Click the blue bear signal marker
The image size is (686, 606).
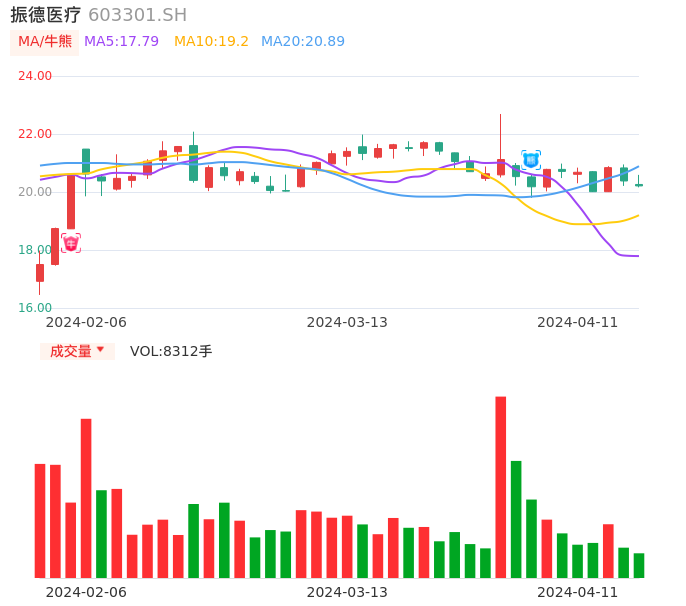531,159
